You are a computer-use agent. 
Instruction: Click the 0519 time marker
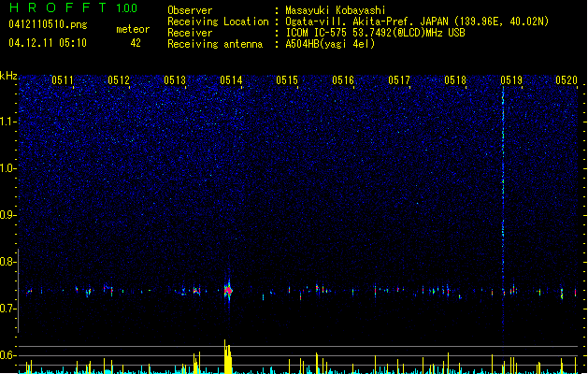click(511, 80)
